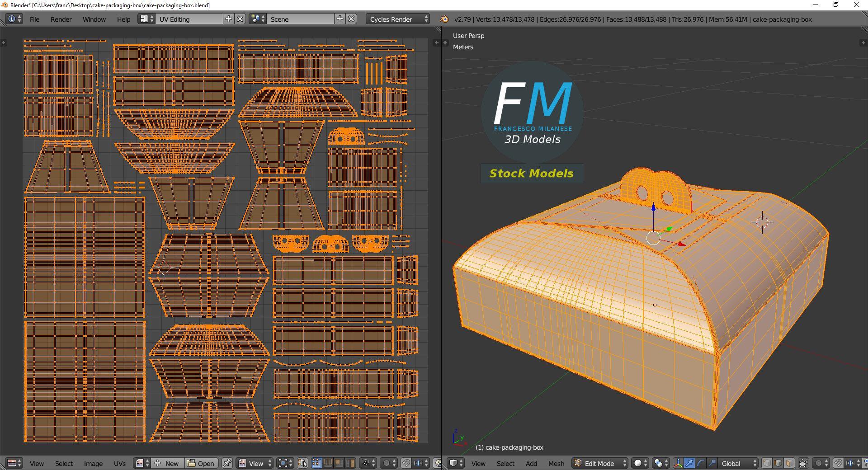Image resolution: width=868 pixels, height=470 pixels.
Task: Browse images with the image icon dropdown
Action: click(142, 463)
